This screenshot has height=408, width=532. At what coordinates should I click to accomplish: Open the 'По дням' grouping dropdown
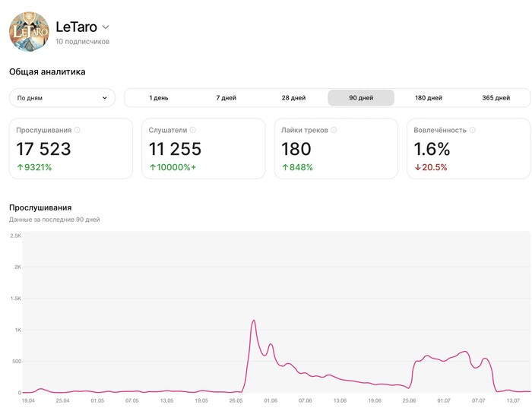pyautogui.click(x=62, y=98)
